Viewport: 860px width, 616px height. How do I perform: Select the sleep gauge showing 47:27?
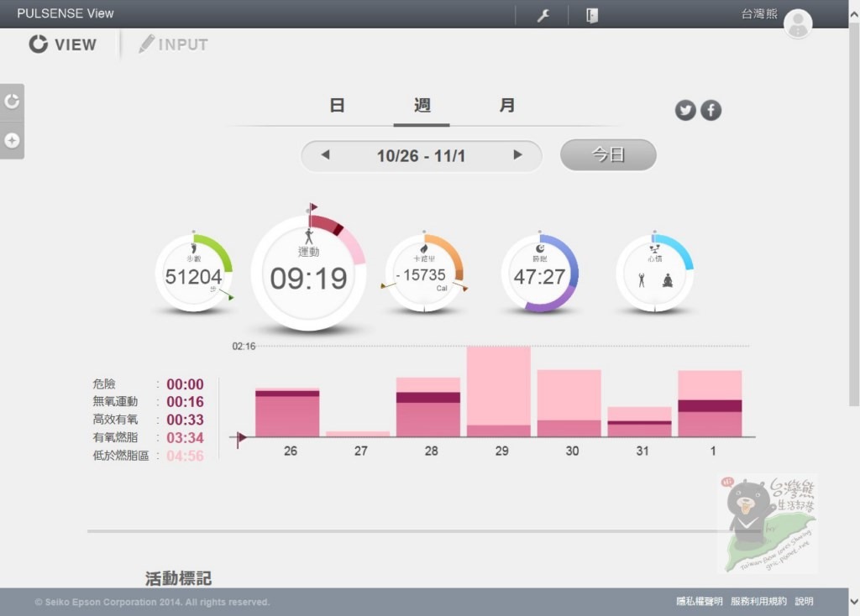[540, 274]
